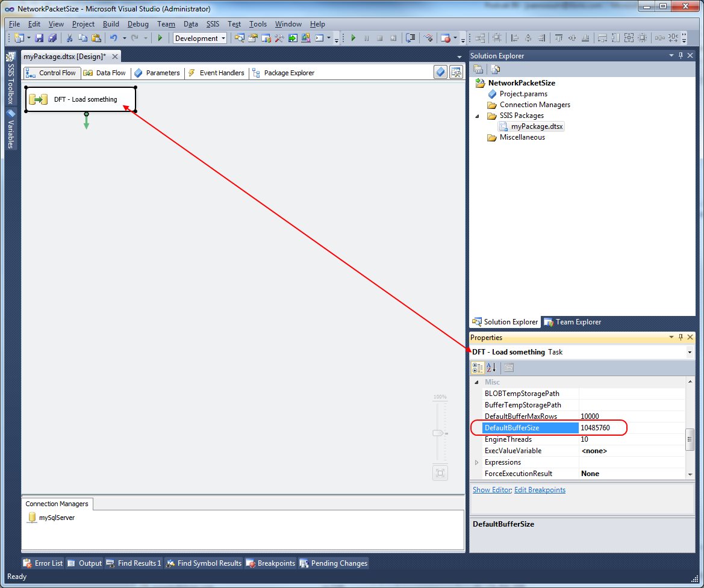Switch to categorized view in Properties panel
The height and width of the screenshot is (588, 704).
pos(478,367)
